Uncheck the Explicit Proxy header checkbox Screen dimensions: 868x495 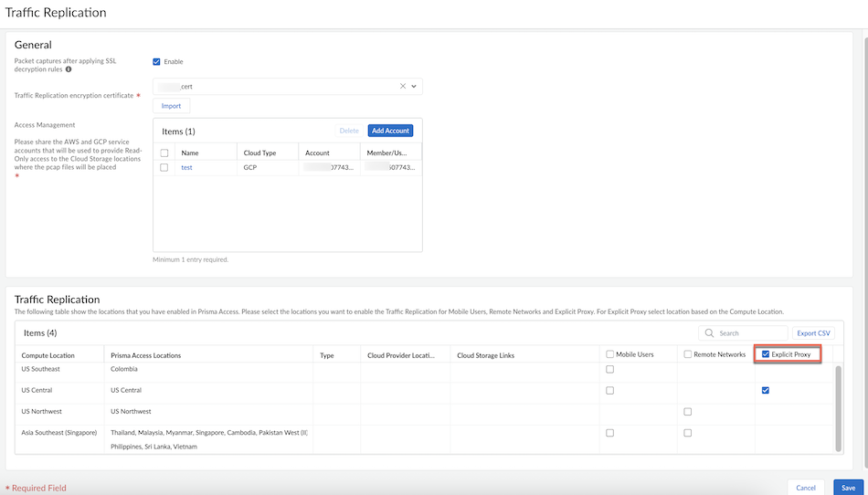(x=766, y=354)
